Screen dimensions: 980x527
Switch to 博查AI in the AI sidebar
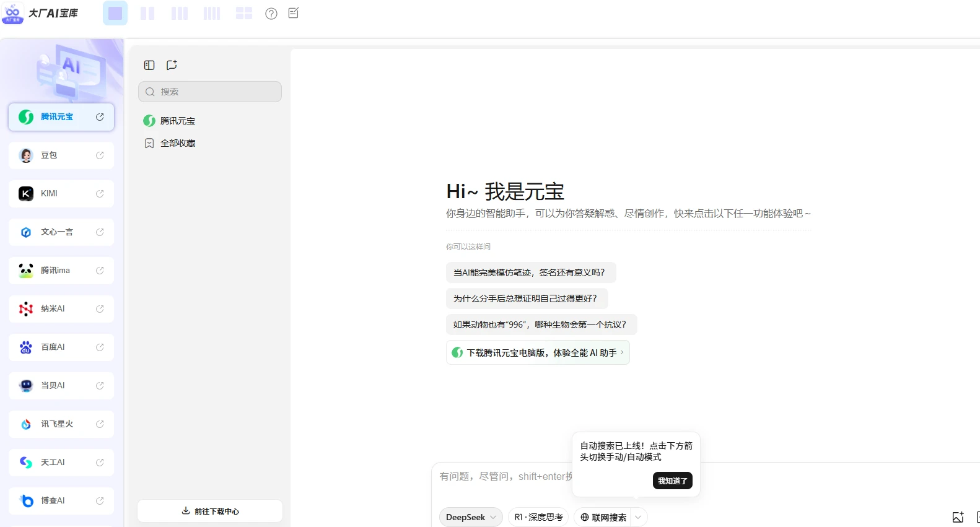(61, 501)
